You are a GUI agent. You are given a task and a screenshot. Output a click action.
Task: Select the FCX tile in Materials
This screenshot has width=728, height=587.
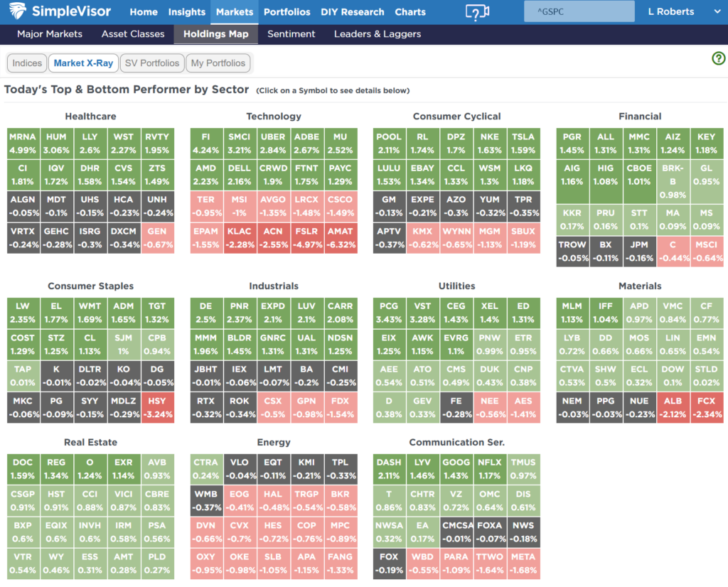click(x=706, y=407)
